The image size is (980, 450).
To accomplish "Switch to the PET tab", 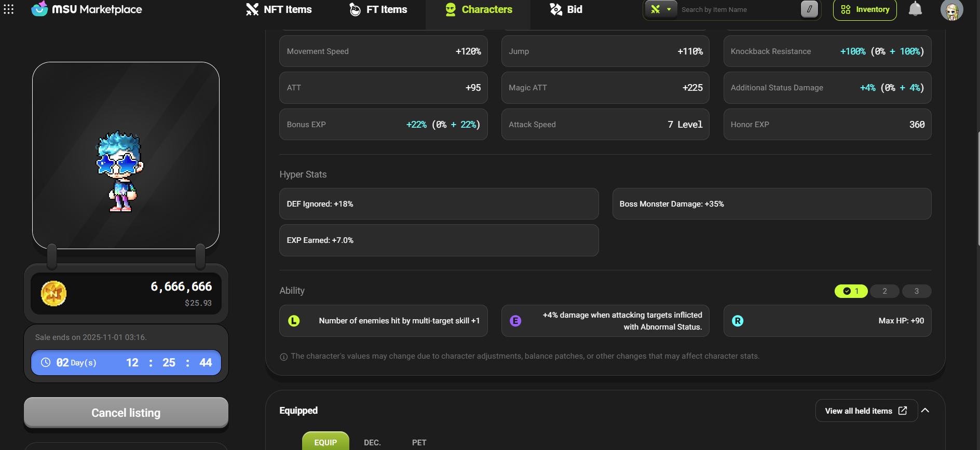I will coord(419,442).
